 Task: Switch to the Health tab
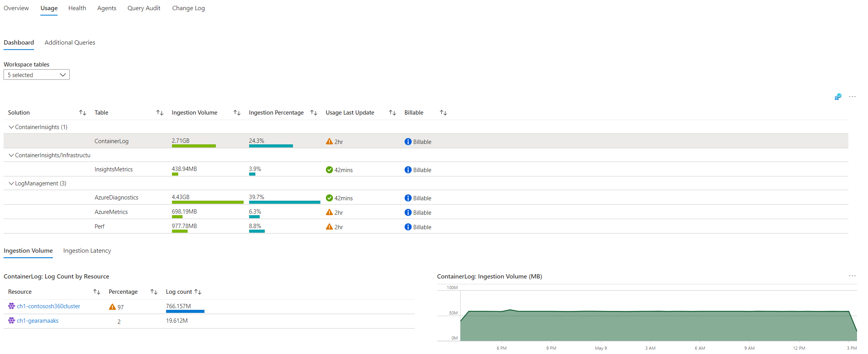77,8
